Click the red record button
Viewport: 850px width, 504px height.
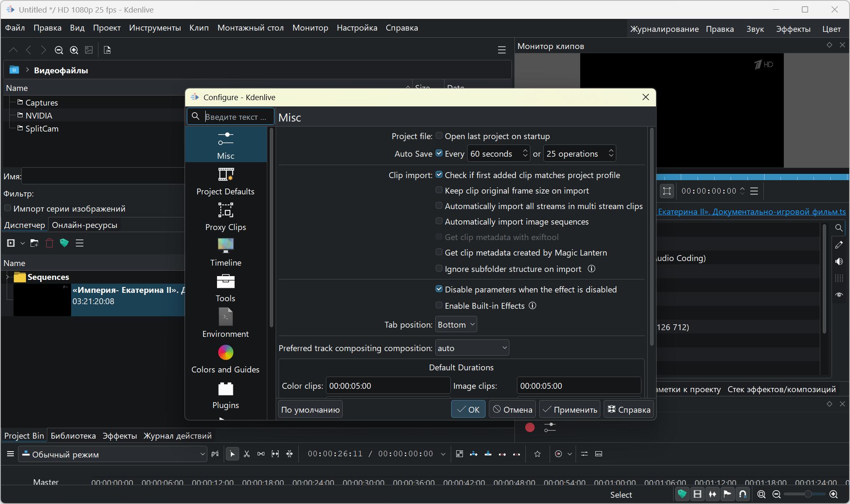[x=530, y=427]
